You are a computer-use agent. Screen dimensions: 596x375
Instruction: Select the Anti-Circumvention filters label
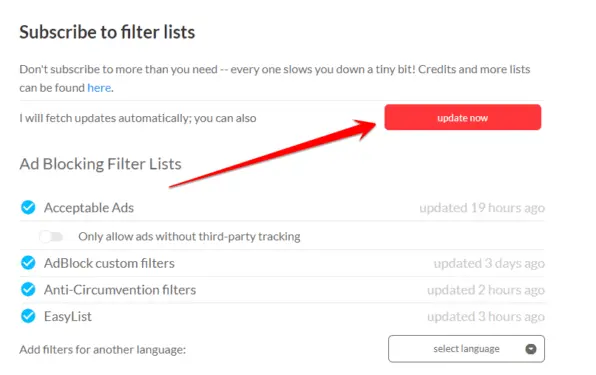pyautogui.click(x=120, y=290)
